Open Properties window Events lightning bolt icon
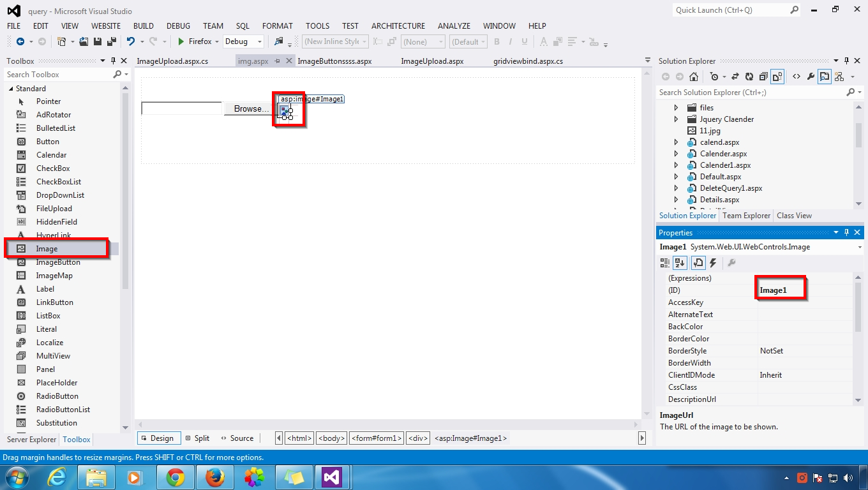 pos(713,262)
